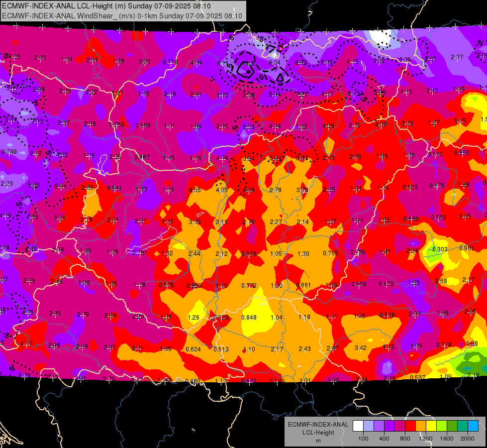
Task: Click the wind shear value 0.680
Action: 411,219
